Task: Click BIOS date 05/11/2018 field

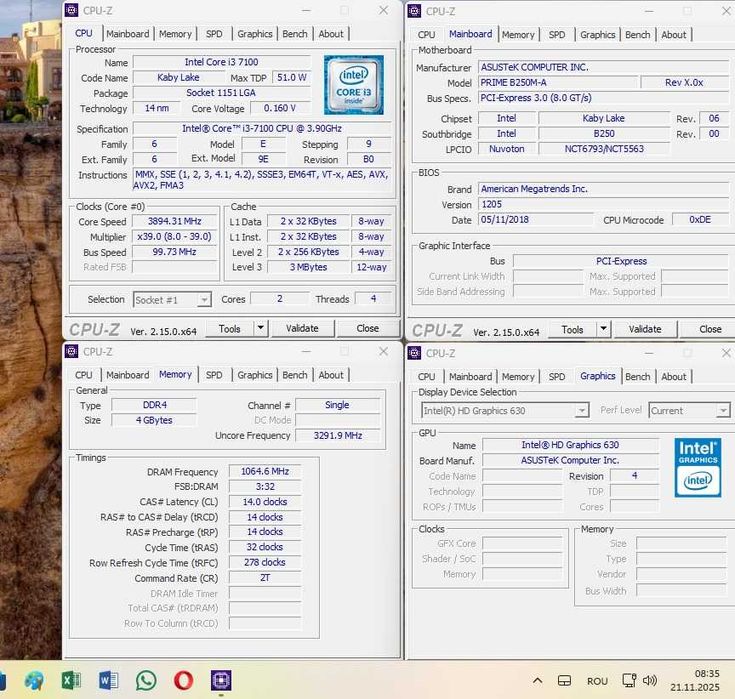Action: (x=535, y=220)
